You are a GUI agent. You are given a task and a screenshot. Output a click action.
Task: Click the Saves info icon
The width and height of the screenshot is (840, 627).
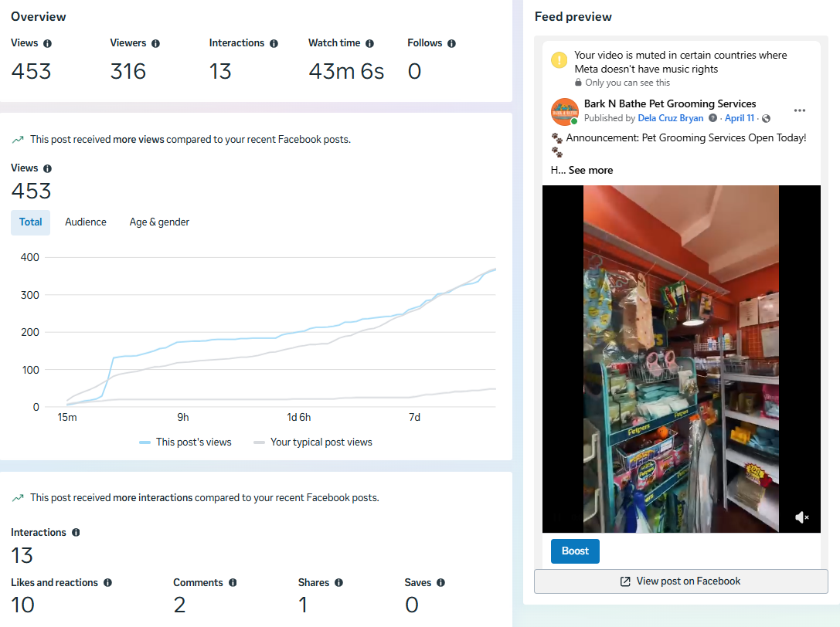pos(440,582)
